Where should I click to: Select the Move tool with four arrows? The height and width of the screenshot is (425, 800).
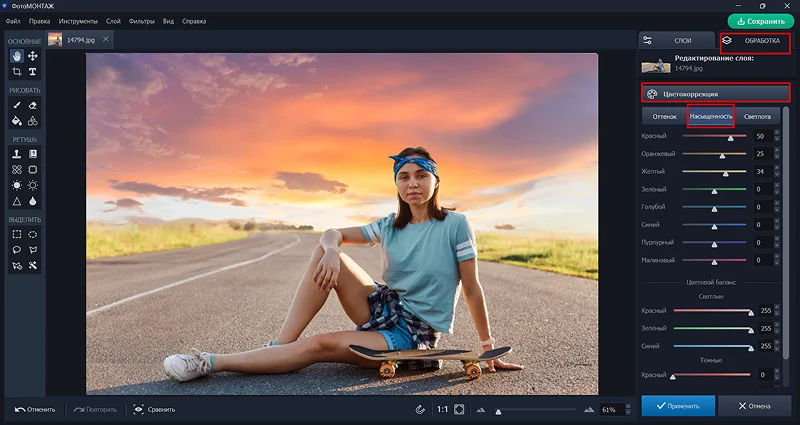point(33,56)
